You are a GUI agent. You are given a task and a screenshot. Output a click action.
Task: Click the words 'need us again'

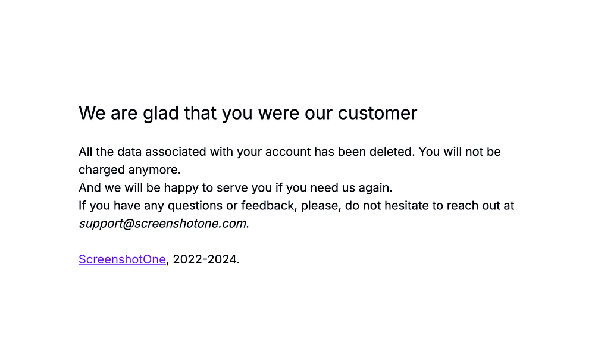pyautogui.click(x=351, y=188)
